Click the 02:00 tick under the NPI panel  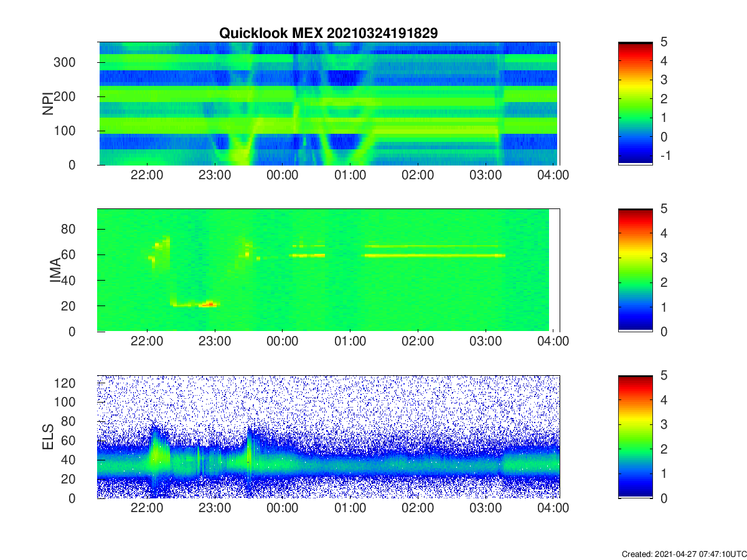pos(418,175)
